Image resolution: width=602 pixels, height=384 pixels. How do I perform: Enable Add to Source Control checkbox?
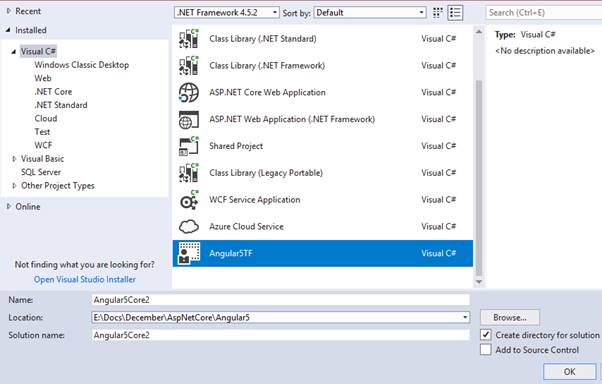(x=486, y=350)
